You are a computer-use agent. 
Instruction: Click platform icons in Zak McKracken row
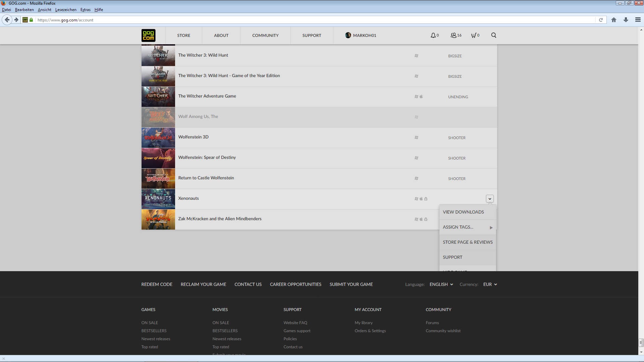click(x=421, y=219)
